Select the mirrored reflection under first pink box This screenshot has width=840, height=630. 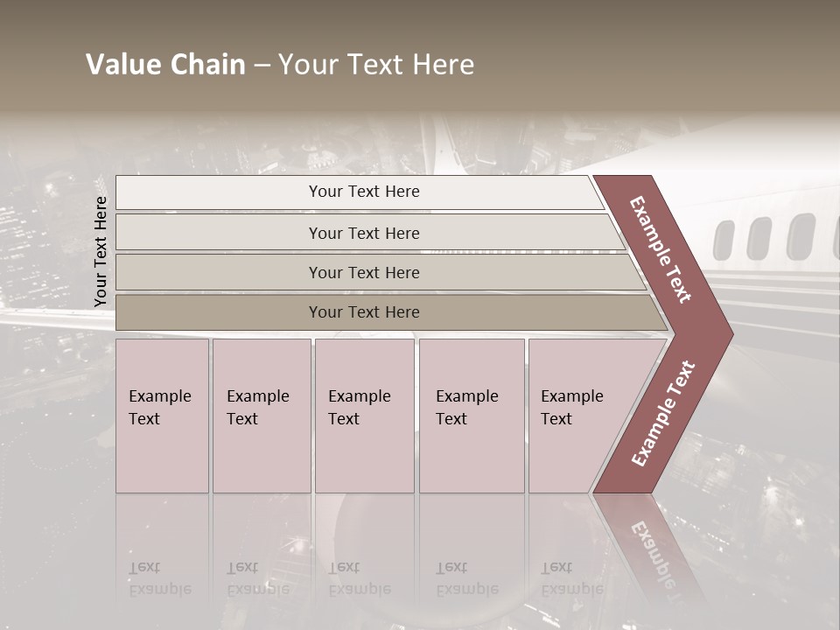(163, 552)
